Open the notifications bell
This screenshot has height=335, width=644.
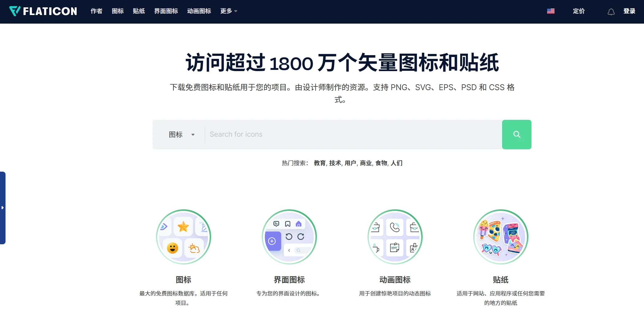pos(611,11)
